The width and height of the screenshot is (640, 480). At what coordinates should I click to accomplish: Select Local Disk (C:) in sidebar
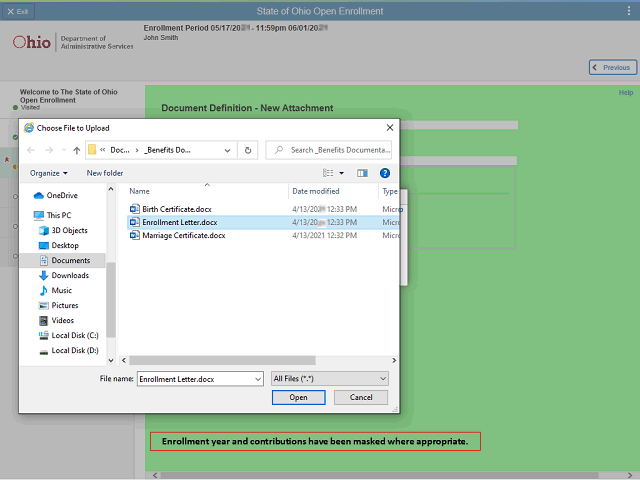click(x=75, y=335)
